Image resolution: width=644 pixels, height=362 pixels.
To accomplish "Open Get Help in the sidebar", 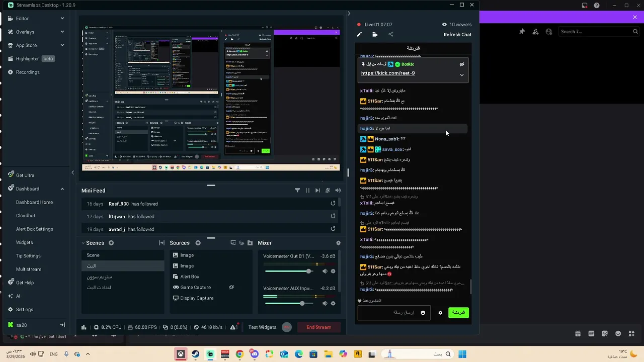I will point(25,283).
